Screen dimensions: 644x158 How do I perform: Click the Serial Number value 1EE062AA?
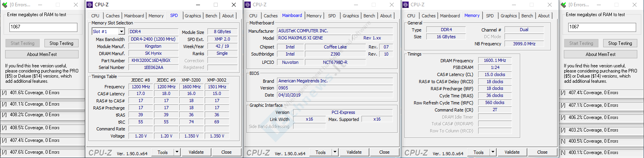pyautogui.click(x=153, y=67)
